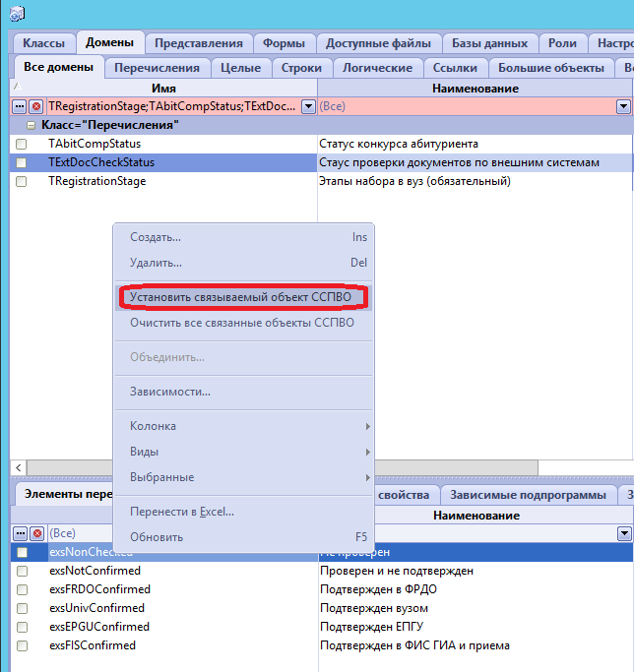Open the Доступные файлы tab
634x672 pixels.
(x=378, y=43)
